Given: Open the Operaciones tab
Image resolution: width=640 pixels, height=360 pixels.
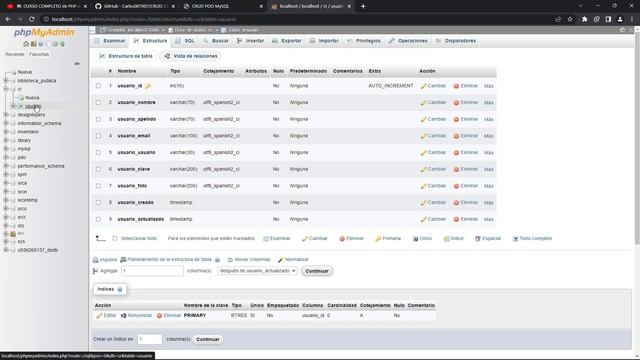Looking at the screenshot, I should pos(408,41).
